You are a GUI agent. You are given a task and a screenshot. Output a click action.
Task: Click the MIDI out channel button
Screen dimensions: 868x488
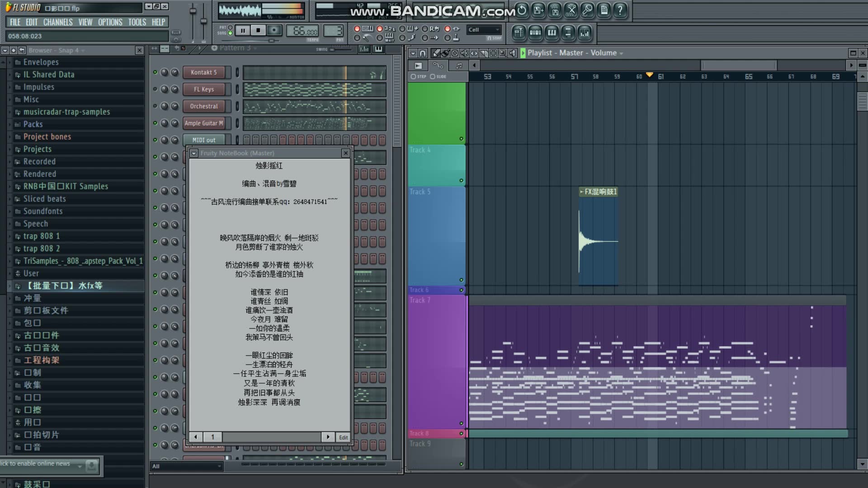204,140
